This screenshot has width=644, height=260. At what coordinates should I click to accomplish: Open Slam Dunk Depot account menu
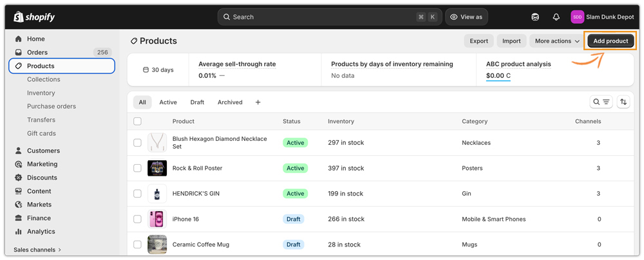[603, 17]
